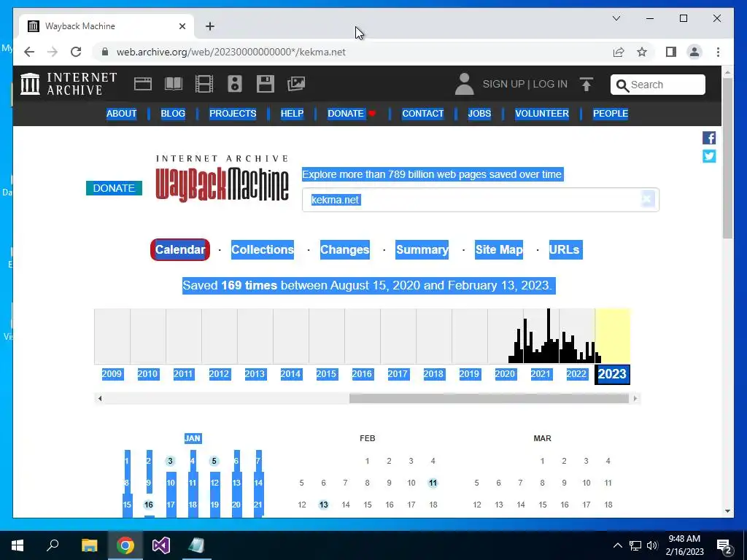The width and height of the screenshot is (747, 560).
Task: Open the Internet Archive home logo
Action: [69, 84]
